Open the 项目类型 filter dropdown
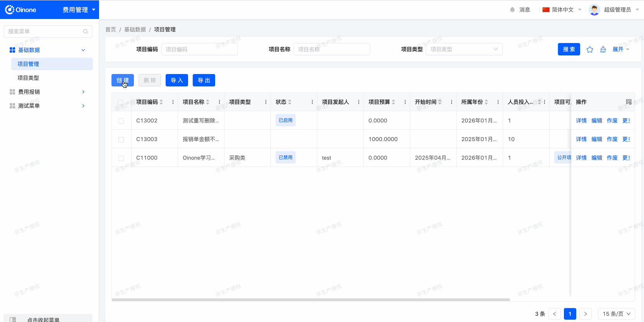 click(x=464, y=49)
